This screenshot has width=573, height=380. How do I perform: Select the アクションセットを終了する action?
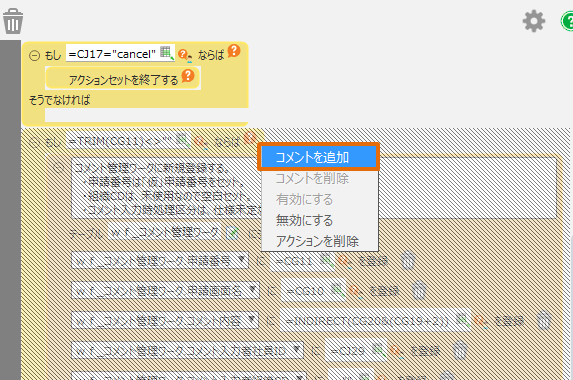point(123,78)
